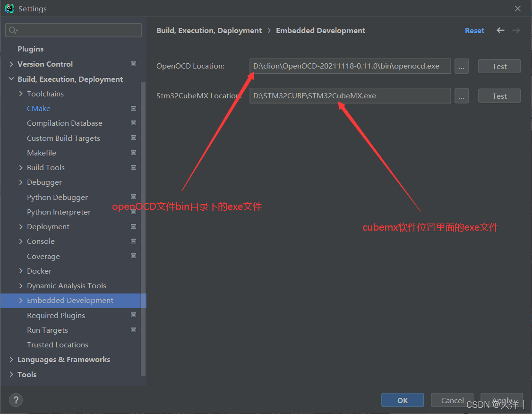Viewport: 532px width, 414px height.
Task: Click project-level icon beside Build Tools
Action: [134, 167]
